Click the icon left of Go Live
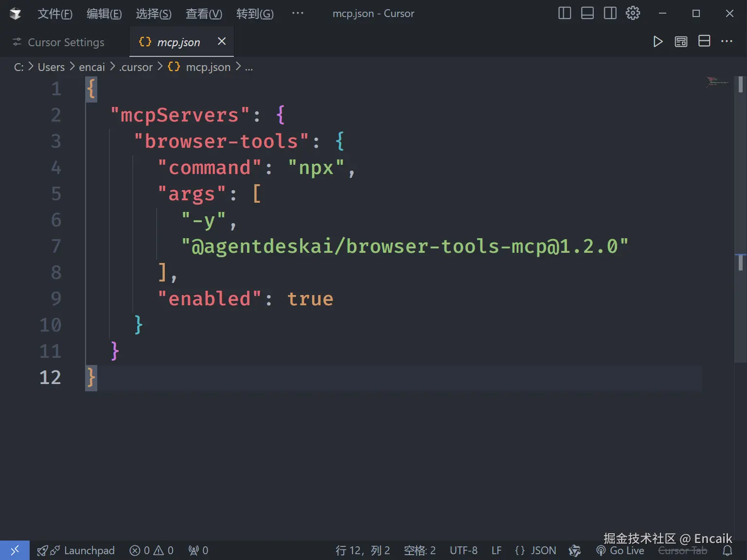The height and width of the screenshot is (560, 747). (575, 550)
